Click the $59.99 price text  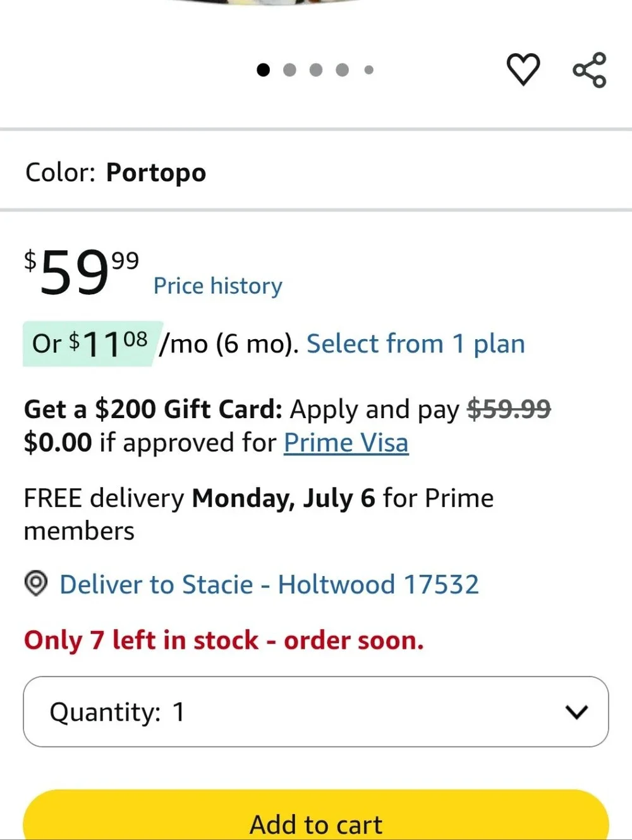82,272
